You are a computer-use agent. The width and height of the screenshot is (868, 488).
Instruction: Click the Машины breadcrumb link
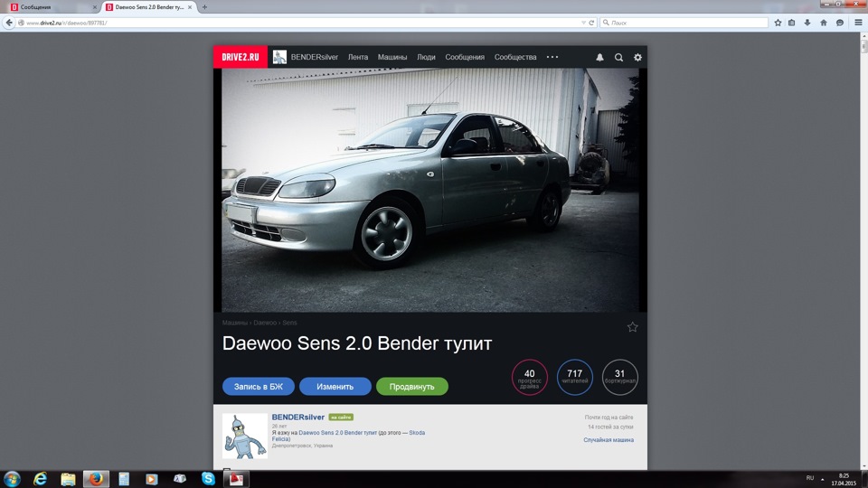click(234, 323)
